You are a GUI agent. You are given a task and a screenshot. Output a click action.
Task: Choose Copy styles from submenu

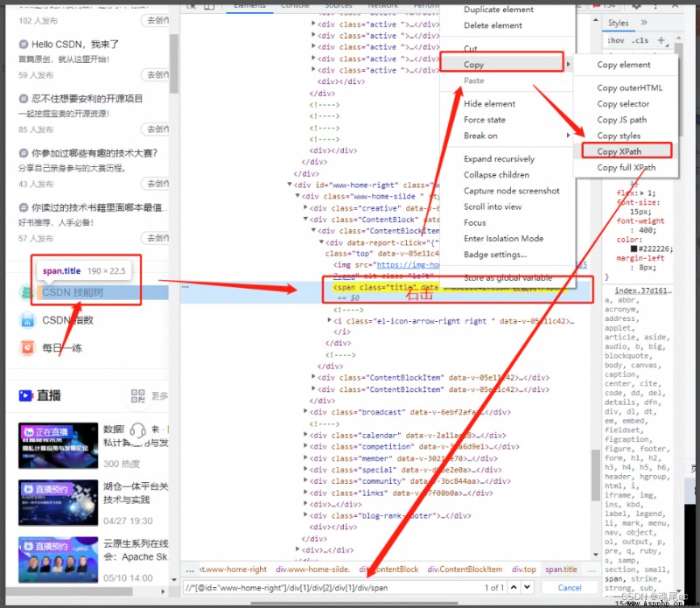point(626,136)
